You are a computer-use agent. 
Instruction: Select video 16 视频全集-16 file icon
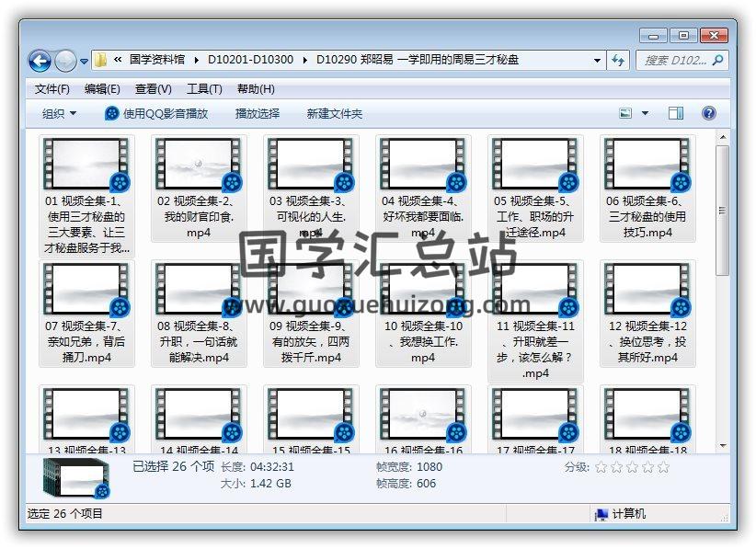click(x=423, y=415)
